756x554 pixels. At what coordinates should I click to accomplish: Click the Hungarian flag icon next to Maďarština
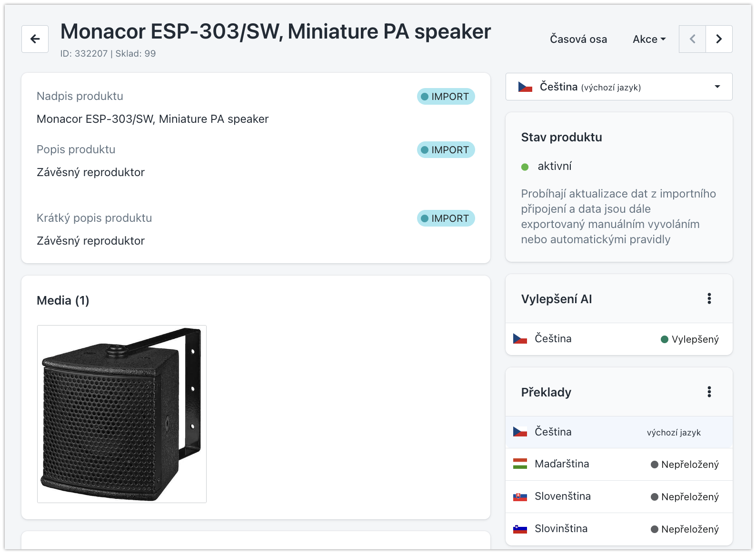pyautogui.click(x=520, y=464)
